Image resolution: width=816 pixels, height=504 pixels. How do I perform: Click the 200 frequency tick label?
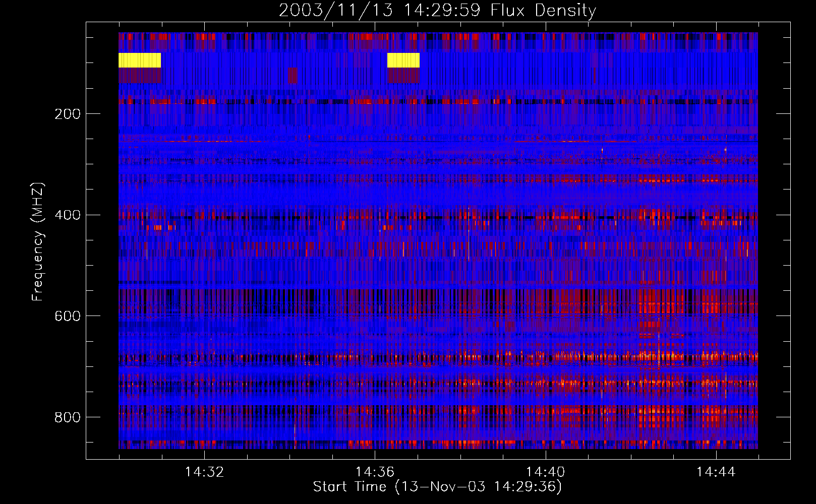click(x=68, y=114)
